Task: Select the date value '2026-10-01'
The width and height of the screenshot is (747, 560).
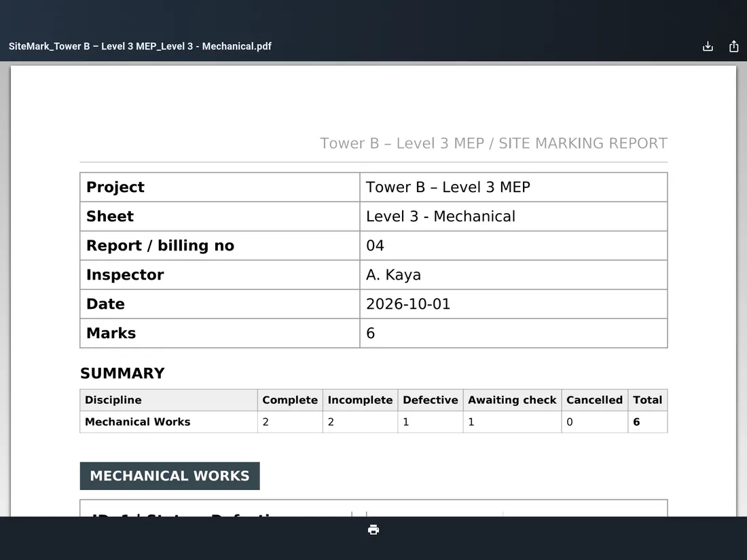Action: 408,304
